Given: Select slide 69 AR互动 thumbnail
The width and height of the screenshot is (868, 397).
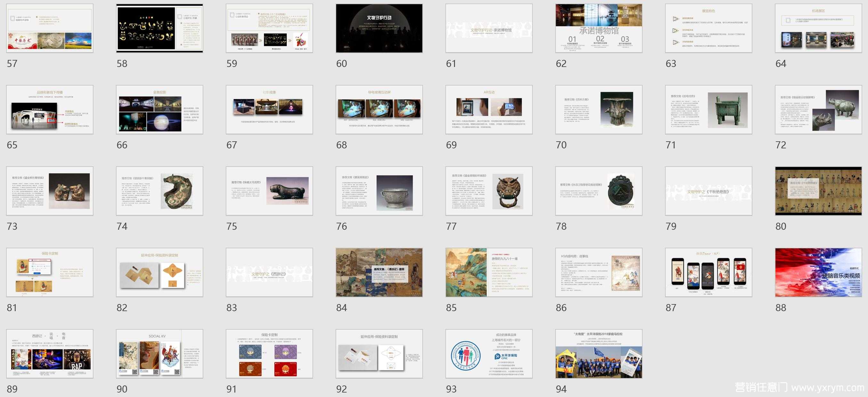Looking at the screenshot, I should click(x=489, y=110).
